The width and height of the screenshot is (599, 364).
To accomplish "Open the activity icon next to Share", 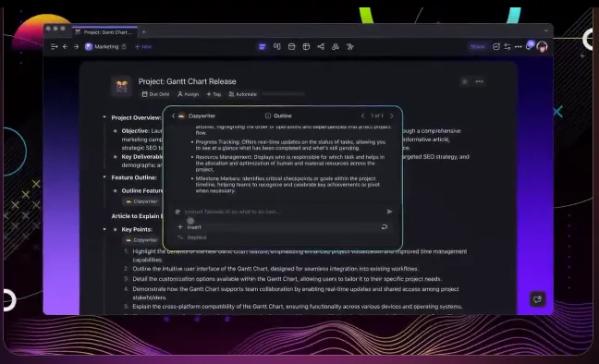I will click(495, 46).
